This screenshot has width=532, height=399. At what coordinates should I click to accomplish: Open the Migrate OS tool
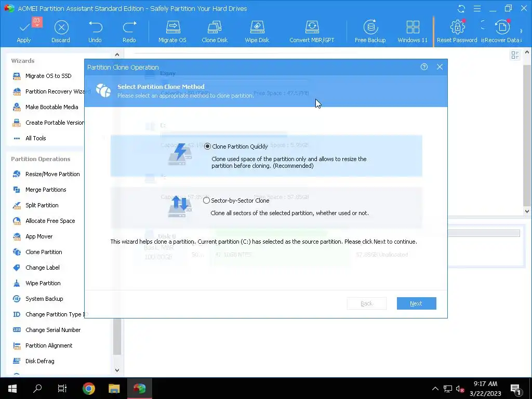[172, 32]
